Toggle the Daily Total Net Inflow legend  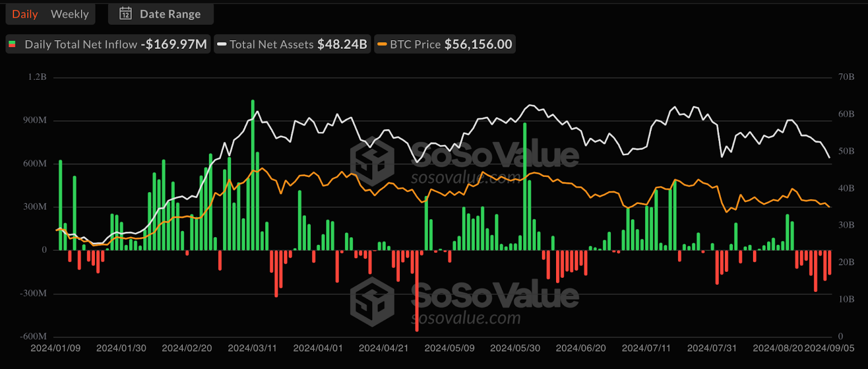(108, 44)
